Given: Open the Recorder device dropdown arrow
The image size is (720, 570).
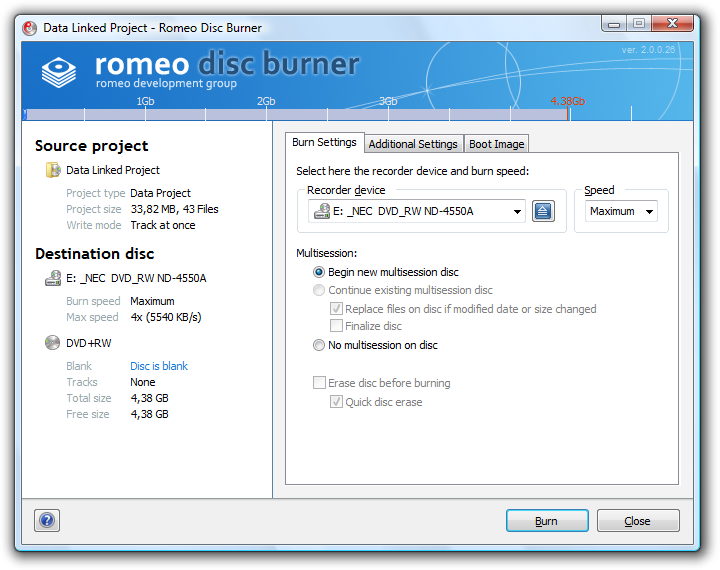Looking at the screenshot, I should 517,212.
